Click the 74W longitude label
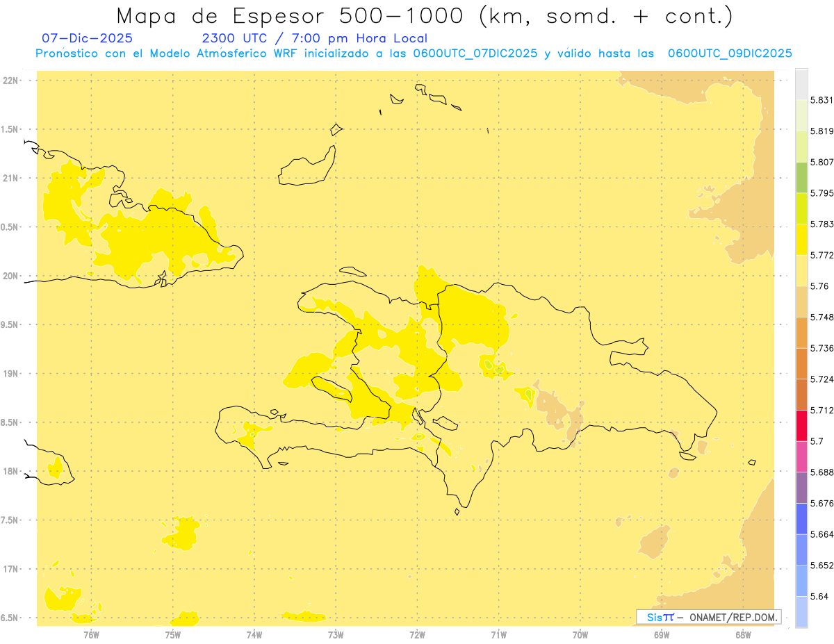This screenshot has width=834, height=644. point(254,634)
